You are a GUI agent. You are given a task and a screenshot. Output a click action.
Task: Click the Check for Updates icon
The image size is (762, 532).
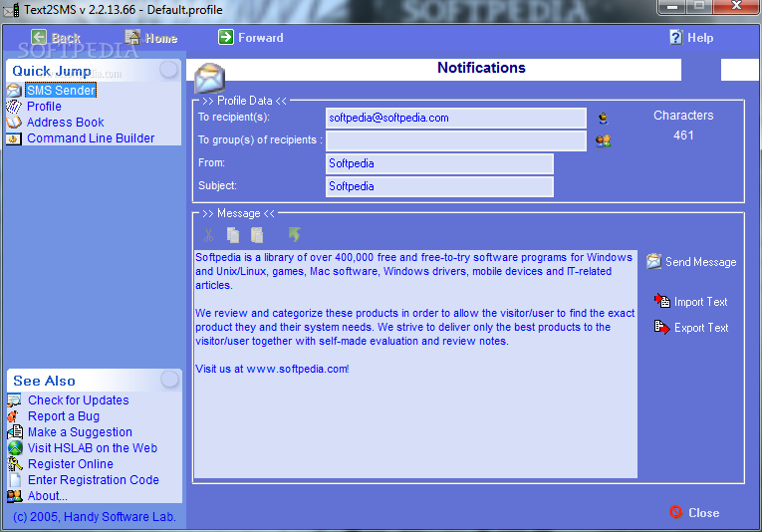pos(14,400)
